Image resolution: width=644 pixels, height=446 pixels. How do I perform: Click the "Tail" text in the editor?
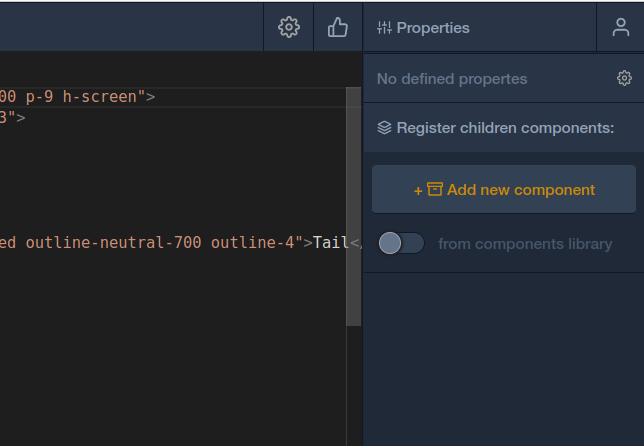point(331,242)
